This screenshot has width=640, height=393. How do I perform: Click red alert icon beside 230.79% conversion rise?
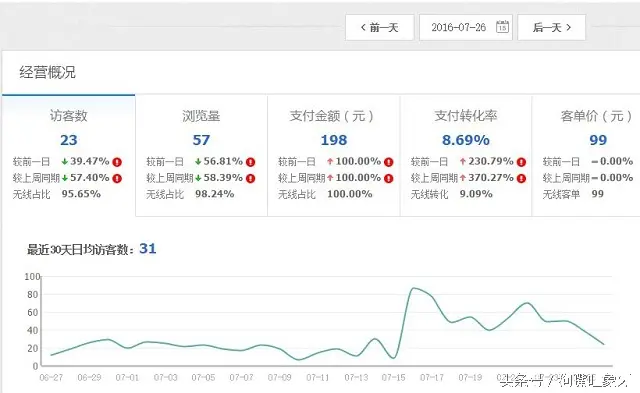point(521,162)
